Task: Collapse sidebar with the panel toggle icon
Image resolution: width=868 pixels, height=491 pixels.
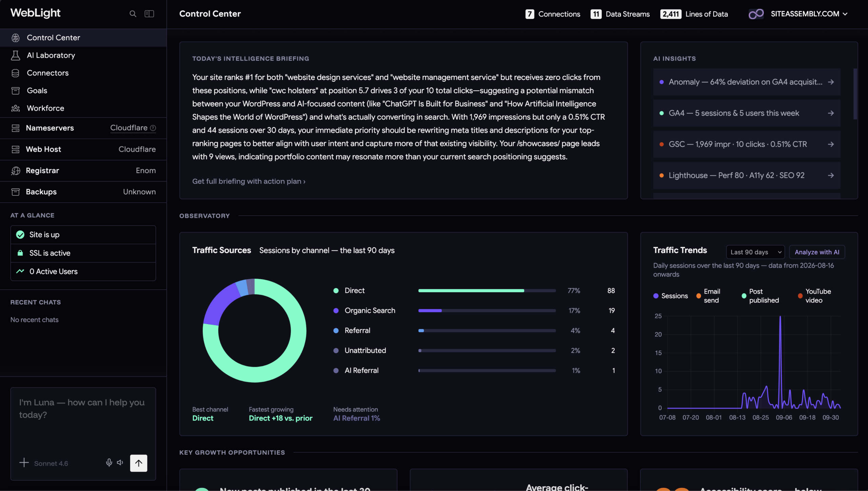Action: [149, 14]
